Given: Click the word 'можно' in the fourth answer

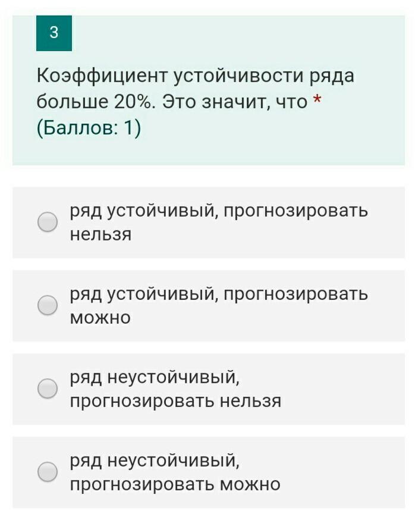Looking at the screenshot, I should [x=250, y=484].
